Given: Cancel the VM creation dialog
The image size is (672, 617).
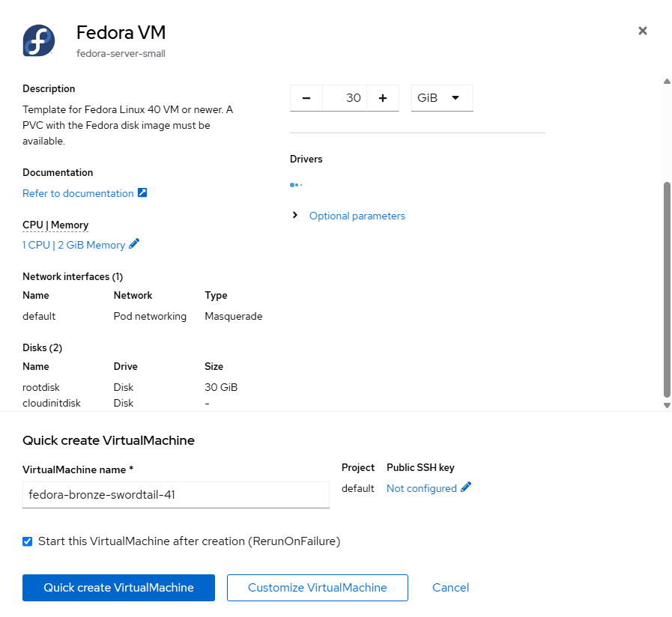Looking at the screenshot, I should [x=450, y=588].
